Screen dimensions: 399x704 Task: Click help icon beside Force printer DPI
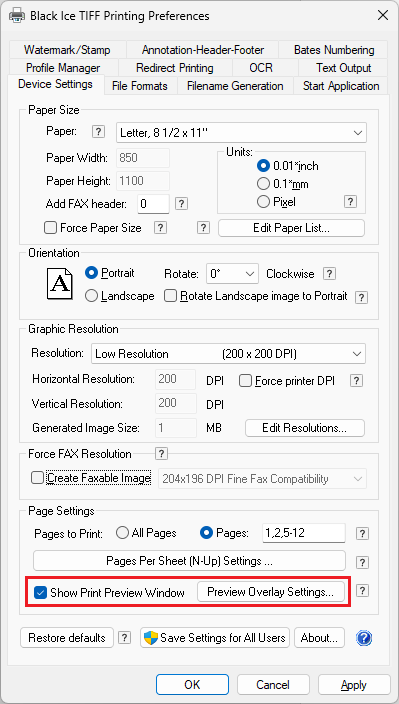(x=356, y=381)
